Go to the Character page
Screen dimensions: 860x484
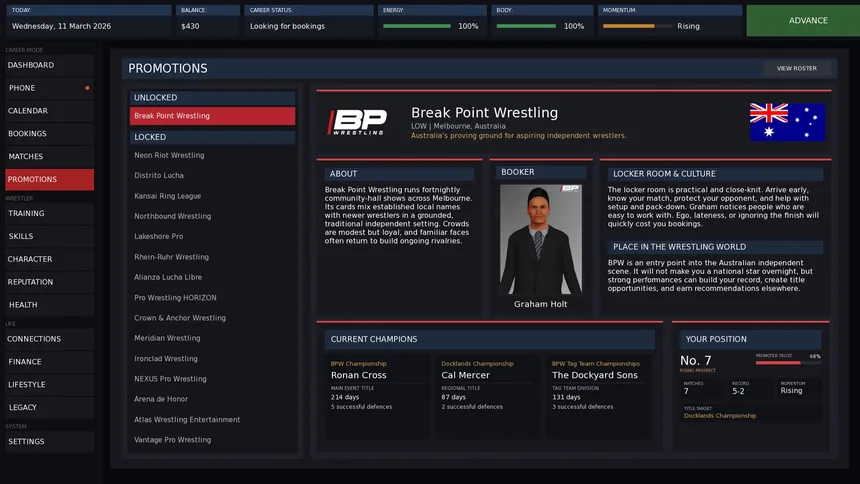[x=49, y=259]
